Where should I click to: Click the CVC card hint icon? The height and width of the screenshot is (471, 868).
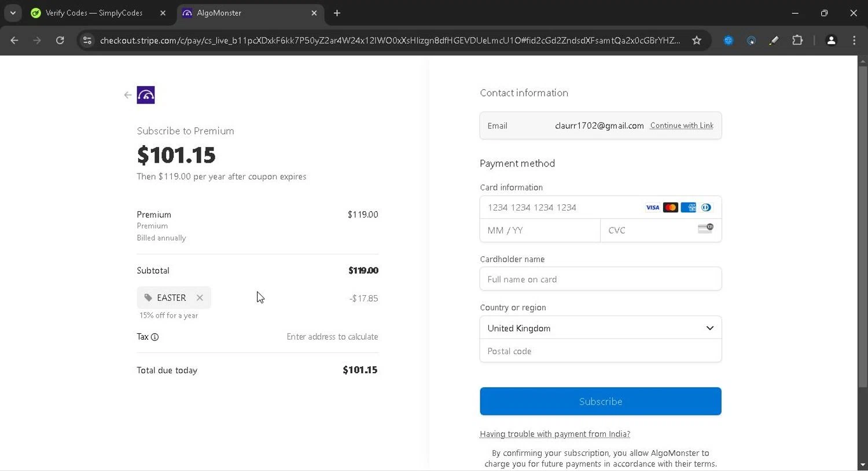point(705,228)
